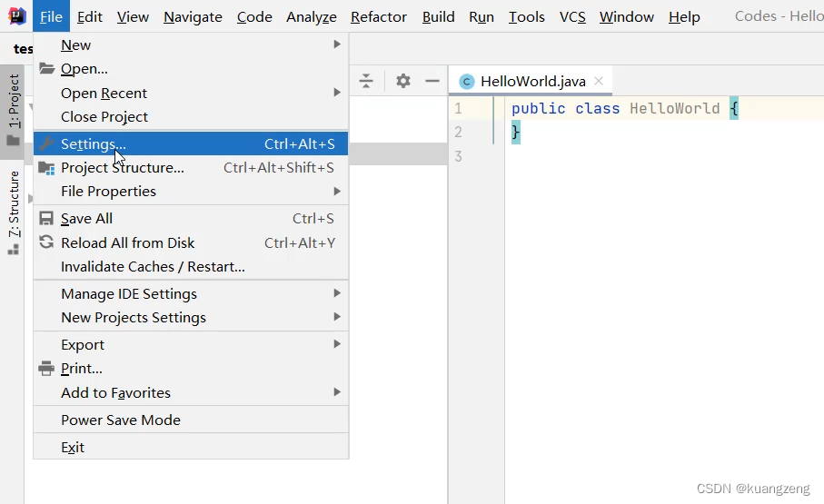Click the Reload All from Disk icon

click(46, 242)
